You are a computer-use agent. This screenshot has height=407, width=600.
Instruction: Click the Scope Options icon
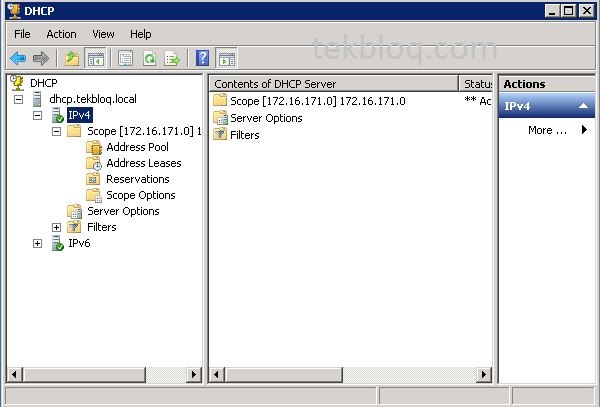click(x=94, y=195)
